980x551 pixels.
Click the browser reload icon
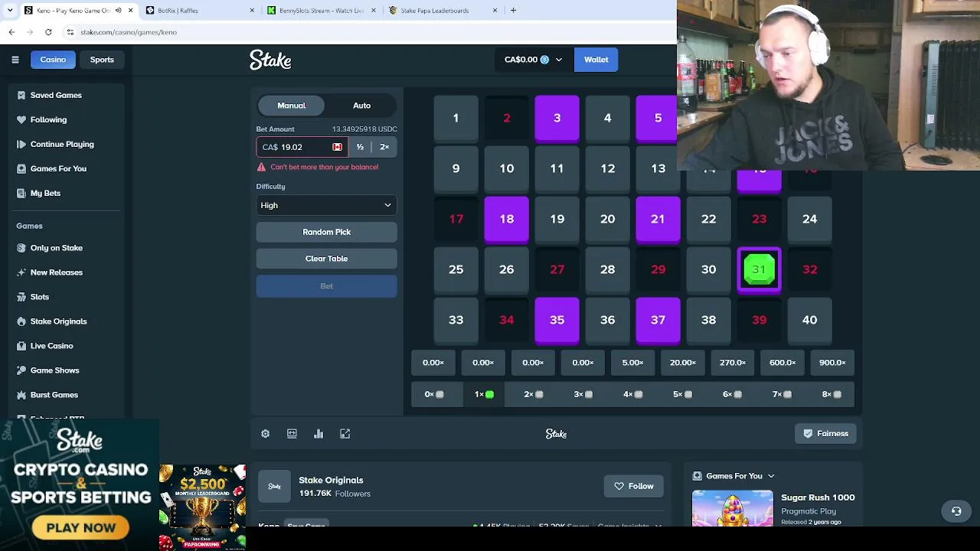click(48, 32)
